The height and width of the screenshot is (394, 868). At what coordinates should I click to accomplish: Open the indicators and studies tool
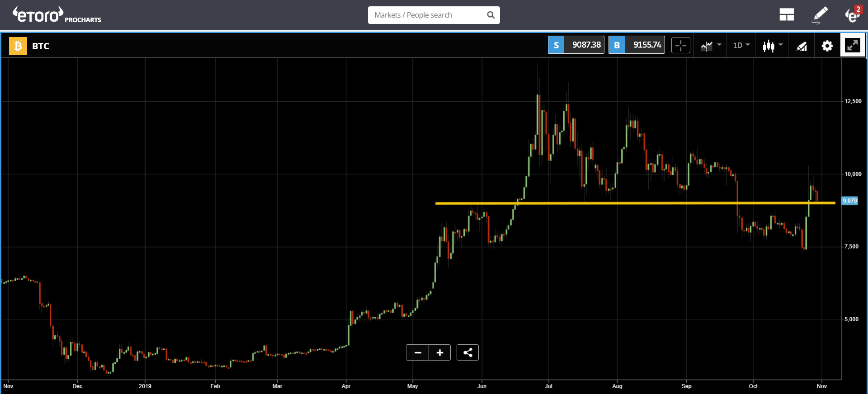[802, 46]
